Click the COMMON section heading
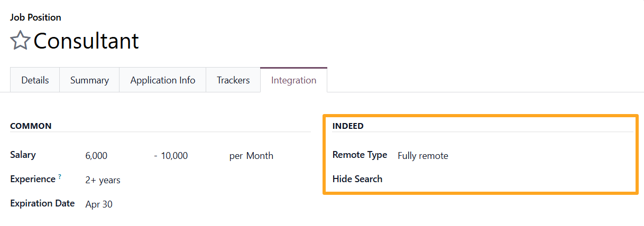Viewport: 644px width, 226px height. [31, 126]
